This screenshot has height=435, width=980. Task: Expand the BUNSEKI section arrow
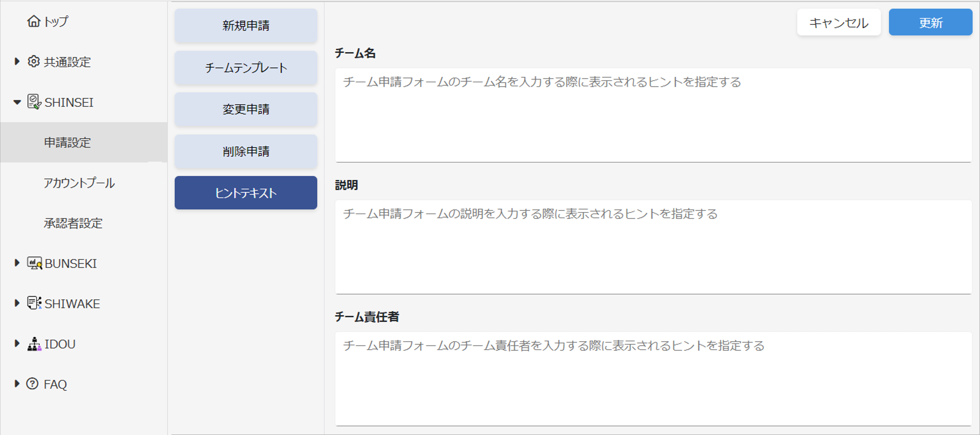(x=17, y=263)
